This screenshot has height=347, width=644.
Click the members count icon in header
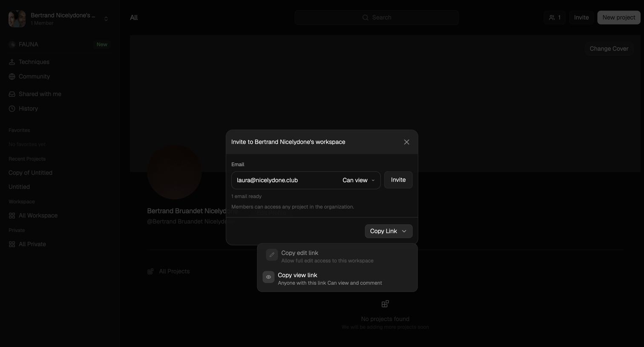coord(552,17)
